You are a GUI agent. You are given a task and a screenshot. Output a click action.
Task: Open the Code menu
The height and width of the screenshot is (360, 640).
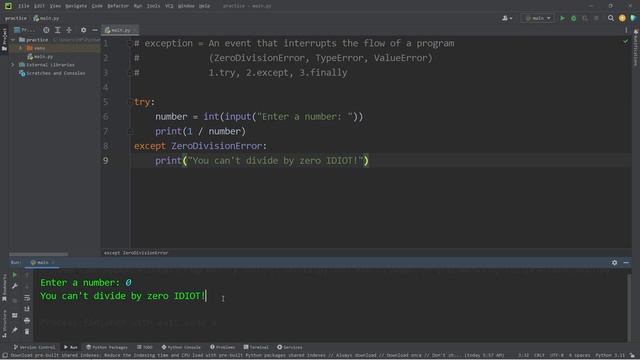[x=97, y=6]
